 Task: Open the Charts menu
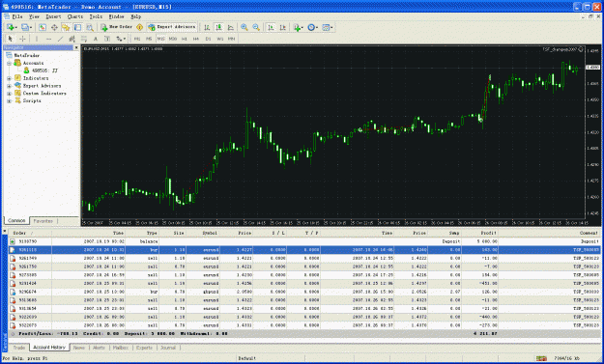[x=74, y=16]
